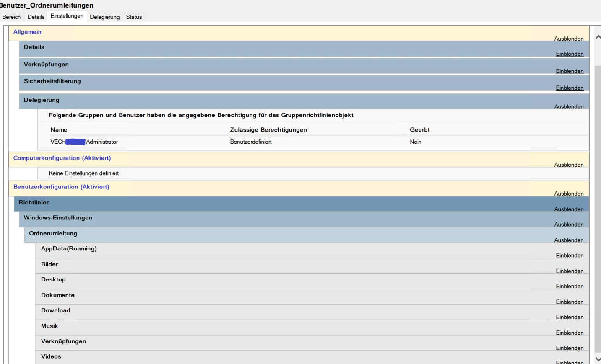Show the Sicherheitsfilterung settings
This screenshot has height=364, width=601.
pyautogui.click(x=570, y=88)
